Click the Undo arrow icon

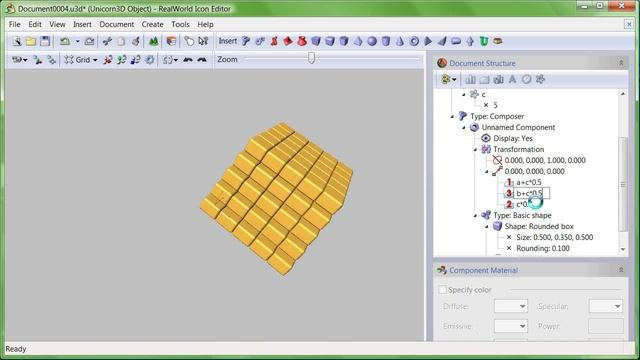[64, 41]
